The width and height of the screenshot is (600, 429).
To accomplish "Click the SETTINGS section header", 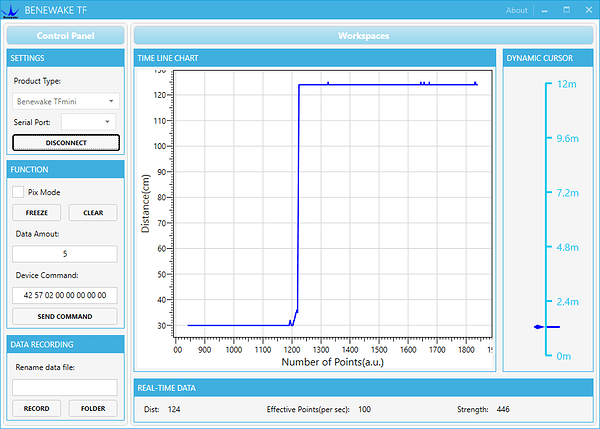I will [x=65, y=58].
